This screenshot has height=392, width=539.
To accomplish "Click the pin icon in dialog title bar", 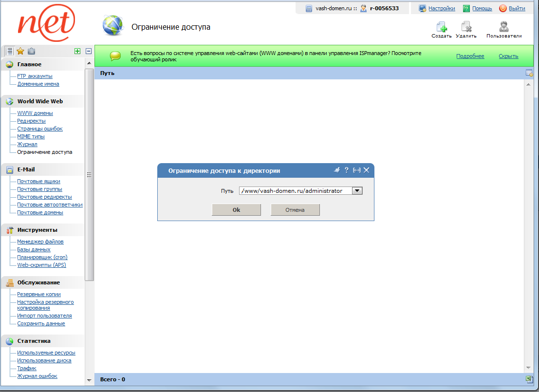I will pos(336,170).
